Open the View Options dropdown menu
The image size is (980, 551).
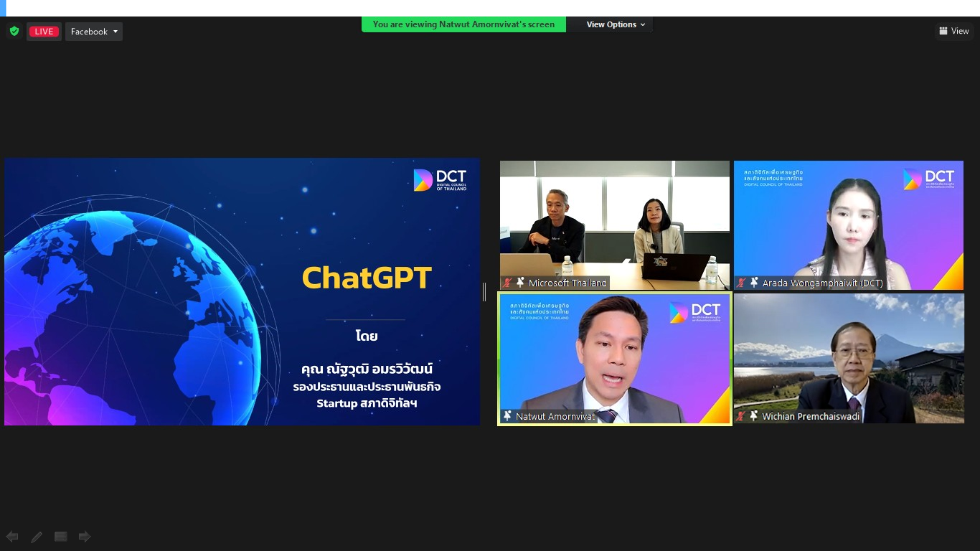(616, 24)
